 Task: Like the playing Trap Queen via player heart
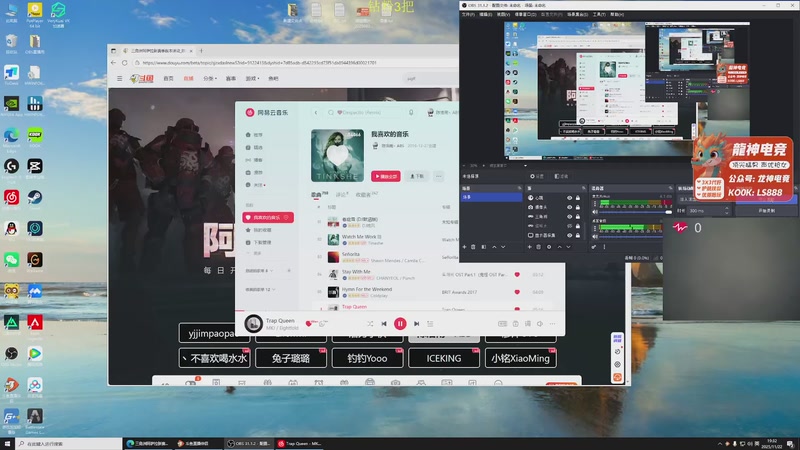(x=308, y=323)
